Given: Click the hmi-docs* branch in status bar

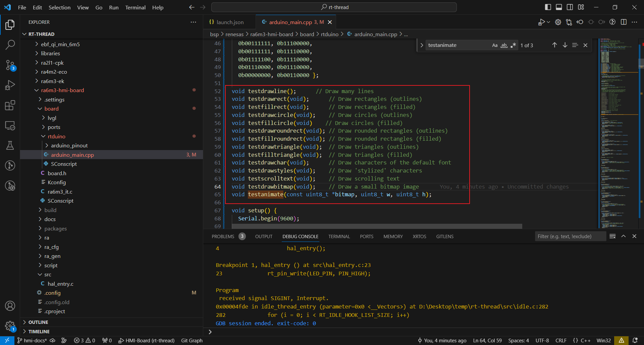Looking at the screenshot, I should [32, 341].
